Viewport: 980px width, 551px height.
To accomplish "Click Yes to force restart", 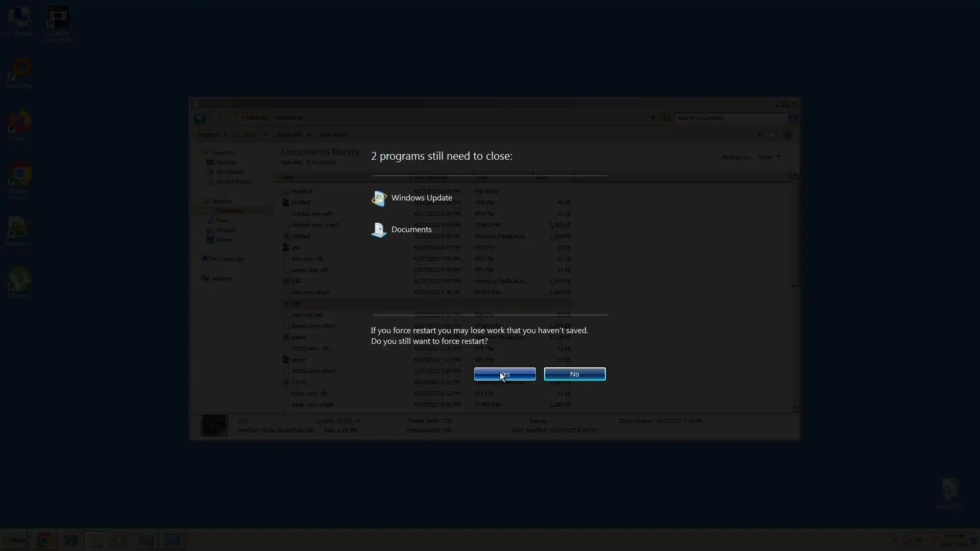I will click(x=504, y=374).
